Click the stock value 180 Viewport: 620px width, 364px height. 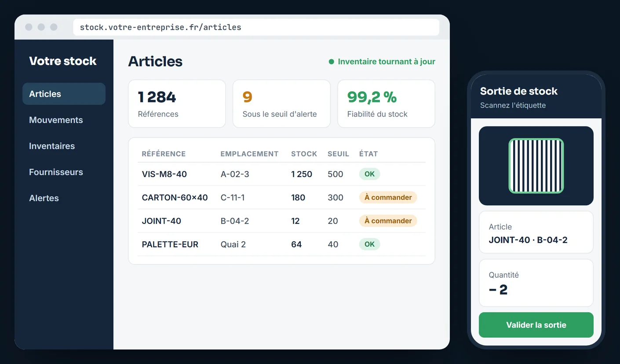298,197
